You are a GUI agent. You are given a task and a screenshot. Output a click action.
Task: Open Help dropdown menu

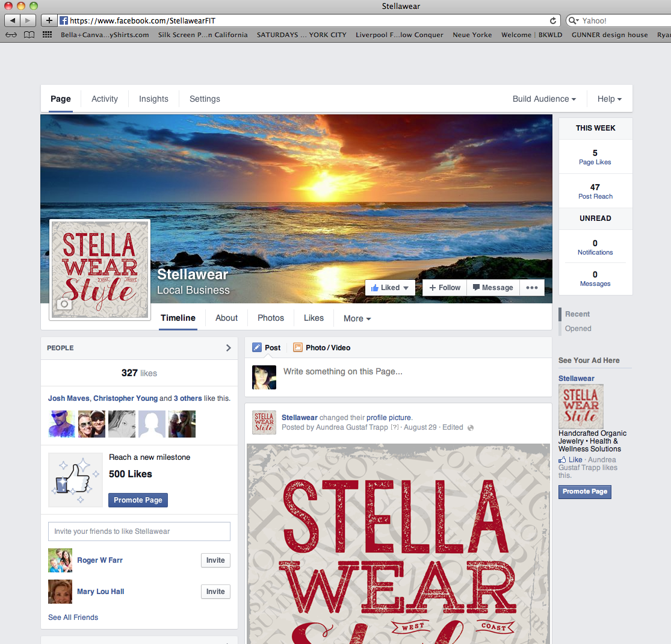610,99
